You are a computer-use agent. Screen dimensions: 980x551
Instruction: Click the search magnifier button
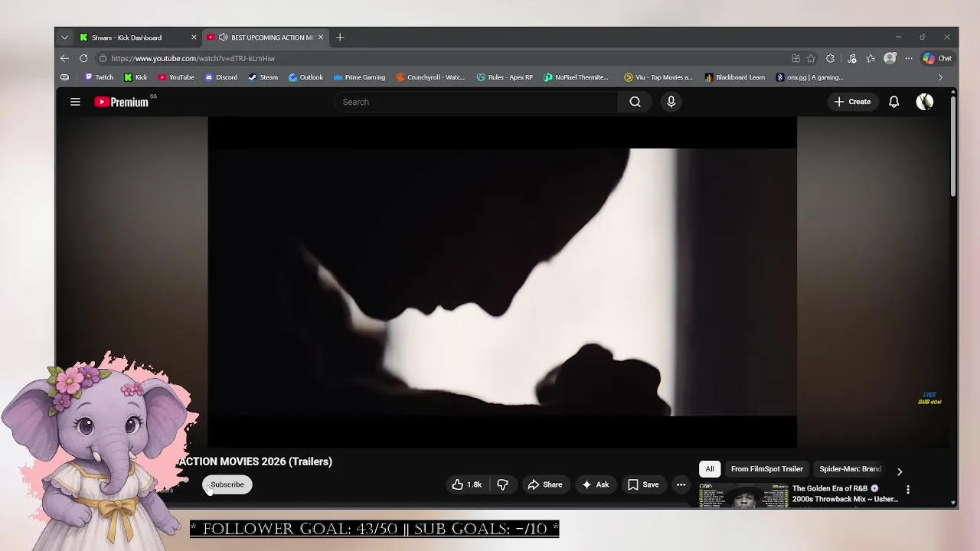click(635, 102)
